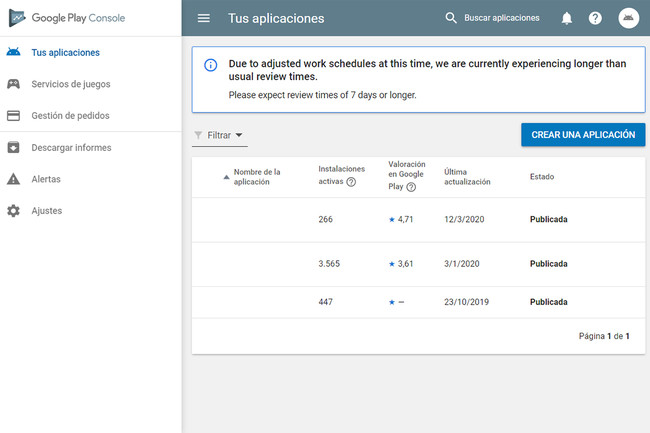Open the app row with 266 installs
Viewport: 650px width, 433px height.
pyautogui.click(x=418, y=220)
